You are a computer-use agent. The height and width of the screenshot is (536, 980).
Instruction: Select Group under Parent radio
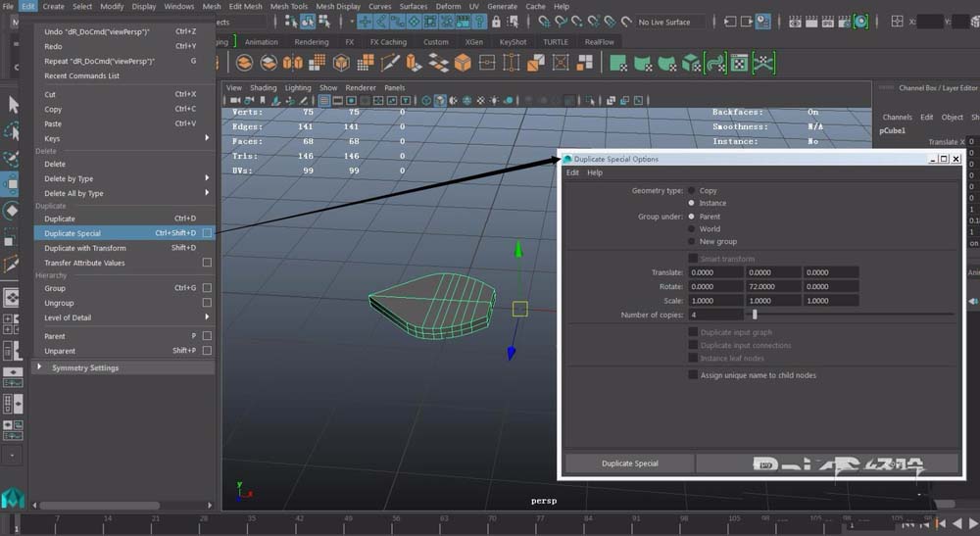691,217
